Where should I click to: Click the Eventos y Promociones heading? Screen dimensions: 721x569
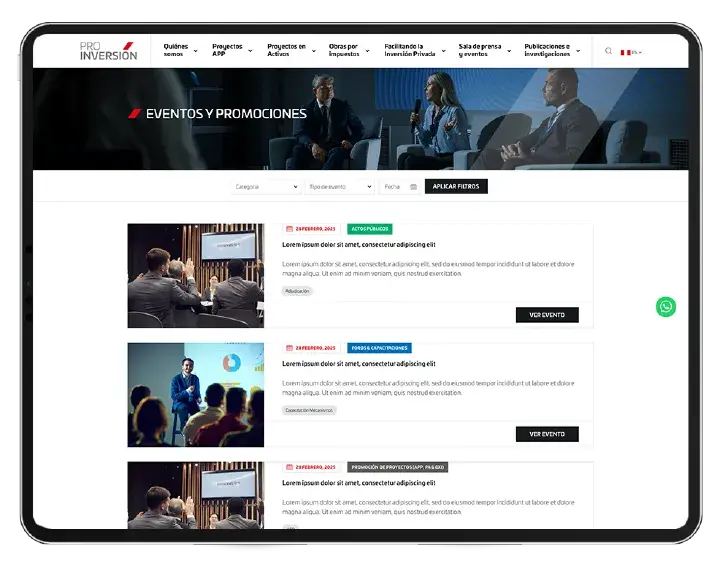click(226, 114)
